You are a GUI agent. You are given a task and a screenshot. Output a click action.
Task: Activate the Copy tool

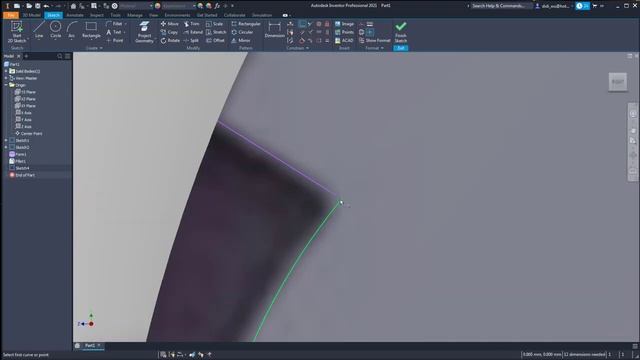169,32
